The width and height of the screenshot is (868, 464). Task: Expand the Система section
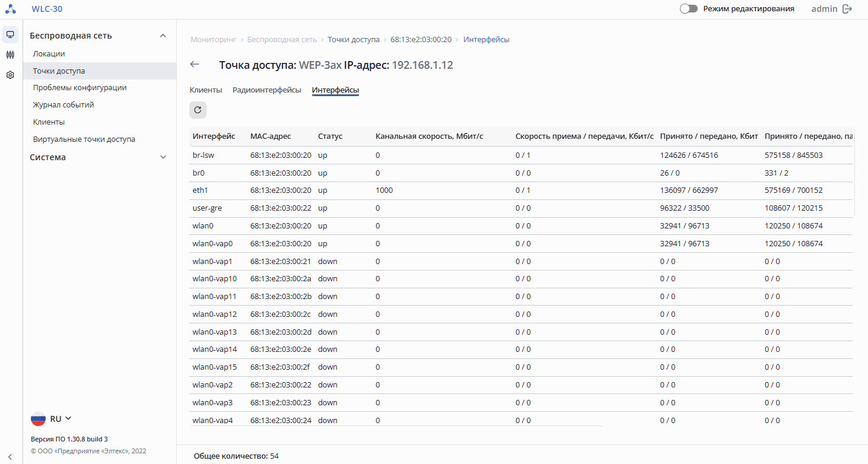(163, 157)
